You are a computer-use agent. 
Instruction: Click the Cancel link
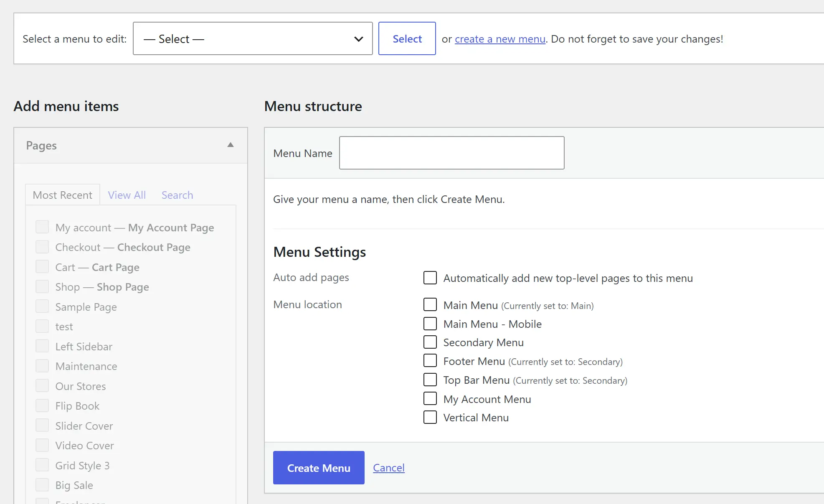point(389,468)
